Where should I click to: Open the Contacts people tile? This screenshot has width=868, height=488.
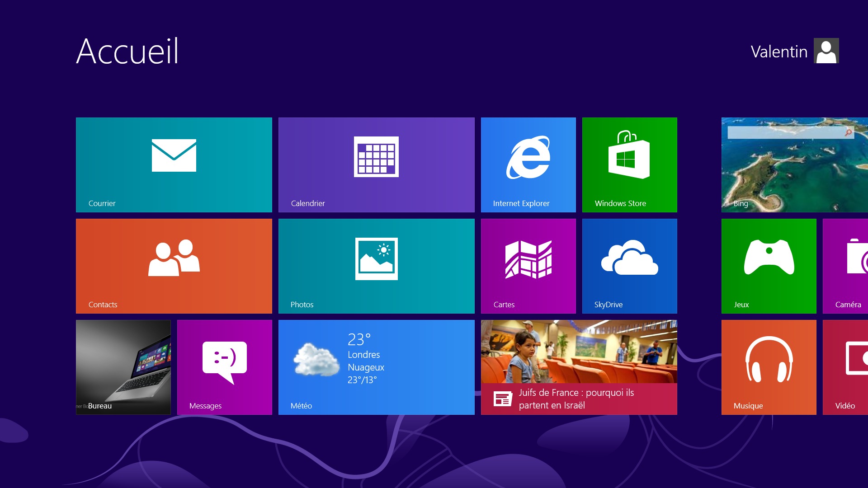pos(174,266)
